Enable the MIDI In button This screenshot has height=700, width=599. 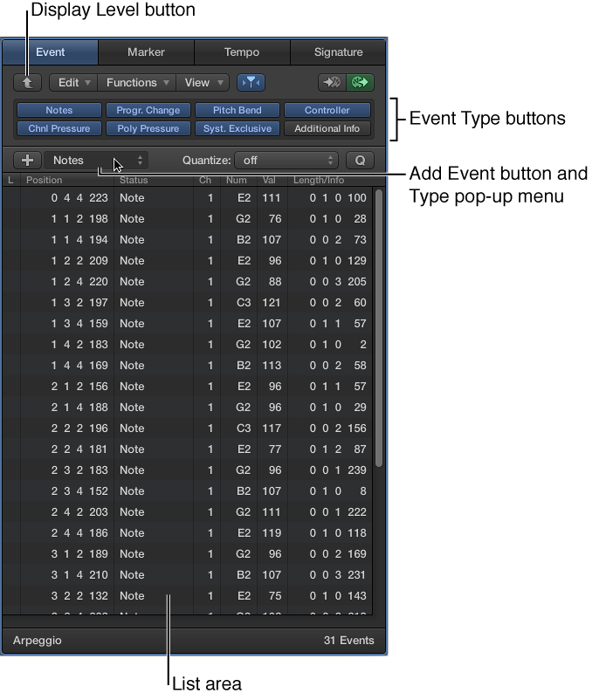point(332,83)
